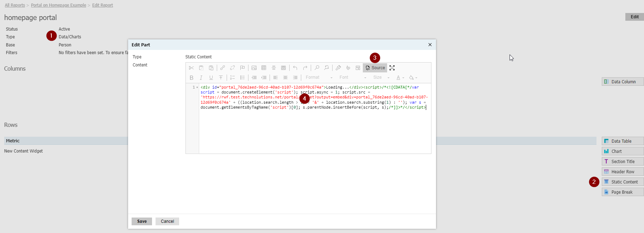Open the text color picker
Viewport: 644px width, 233px height.
(400, 78)
